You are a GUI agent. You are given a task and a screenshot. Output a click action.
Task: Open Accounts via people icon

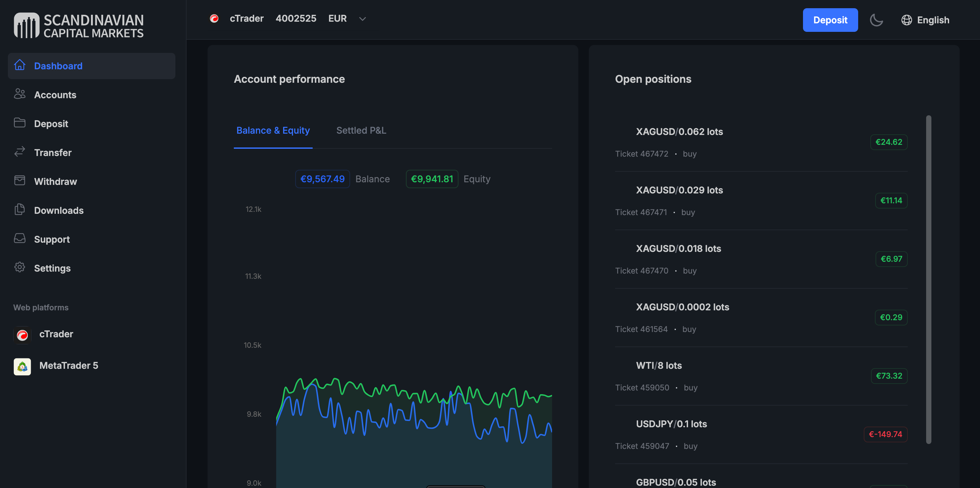coord(20,94)
